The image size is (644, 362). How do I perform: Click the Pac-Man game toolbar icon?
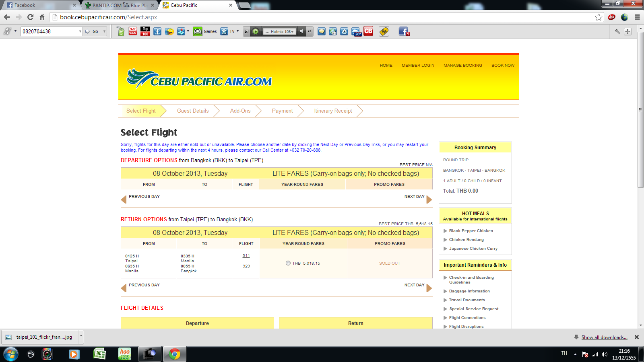(169, 31)
